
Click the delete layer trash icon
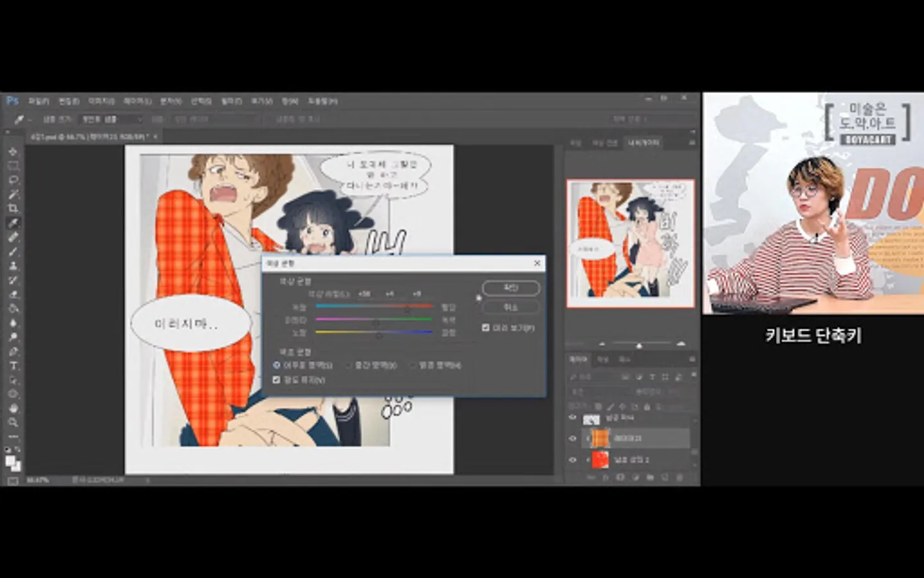pyautogui.click(x=680, y=477)
